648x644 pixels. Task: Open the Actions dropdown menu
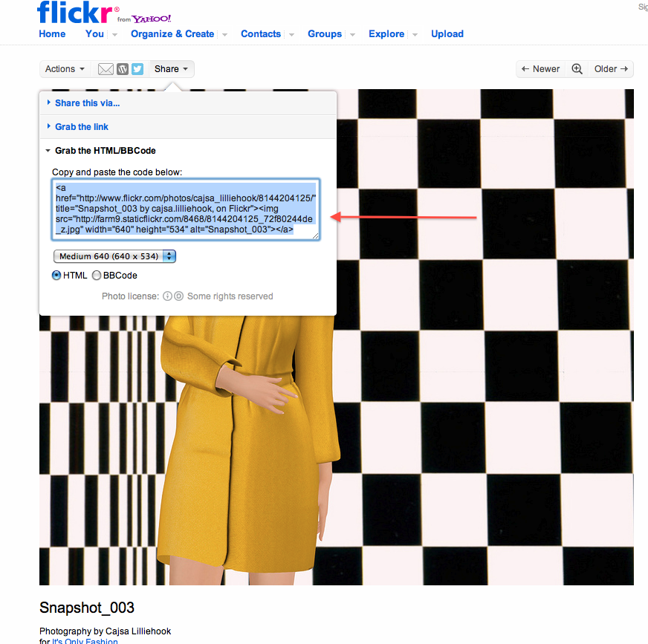[x=65, y=69]
